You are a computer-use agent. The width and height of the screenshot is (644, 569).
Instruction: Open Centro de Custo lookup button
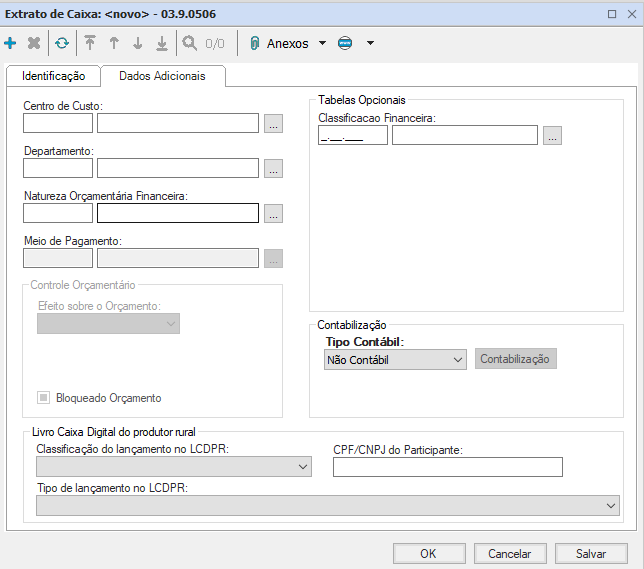[273, 124]
